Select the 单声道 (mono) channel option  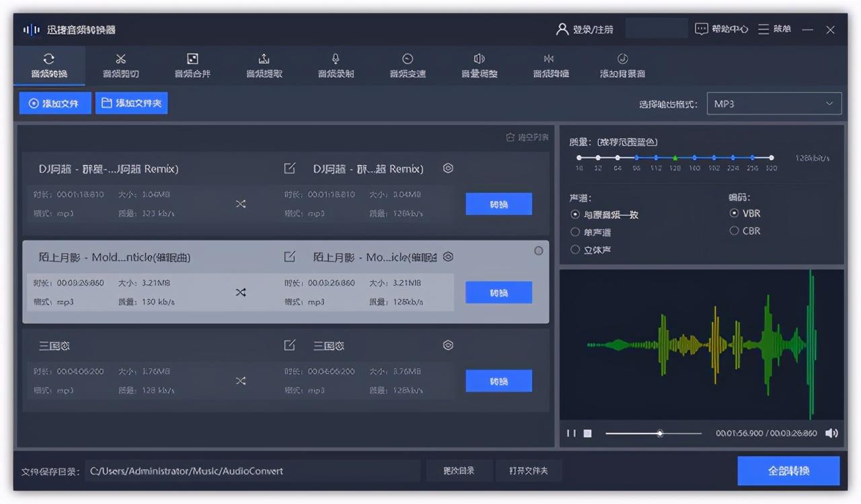(x=575, y=231)
